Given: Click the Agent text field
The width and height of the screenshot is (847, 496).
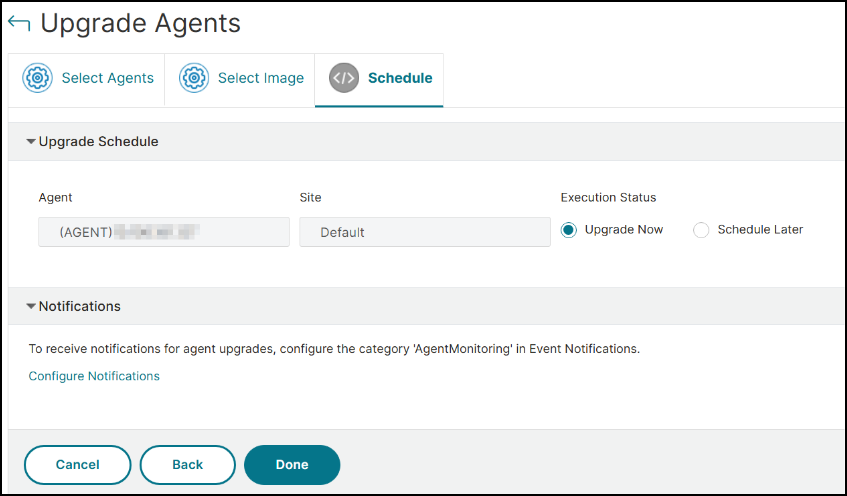Looking at the screenshot, I should (x=164, y=232).
